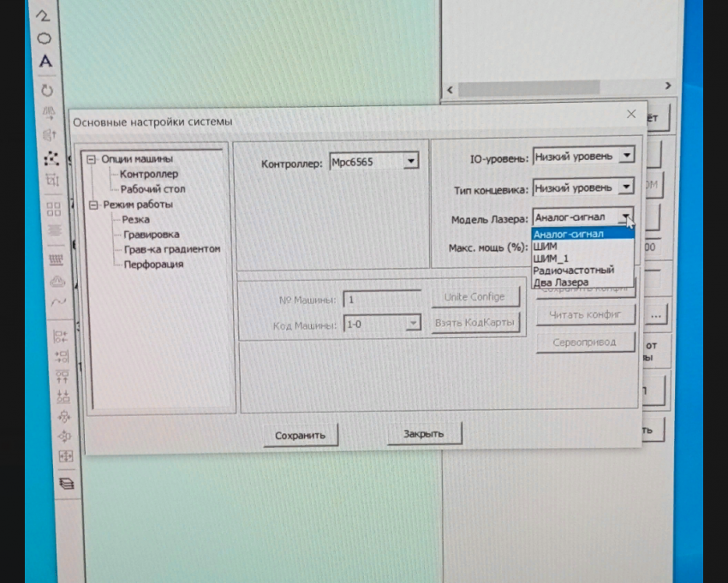The height and width of the screenshot is (583, 728).
Task: Open the Тип концевика dropdown
Action: [625, 186]
